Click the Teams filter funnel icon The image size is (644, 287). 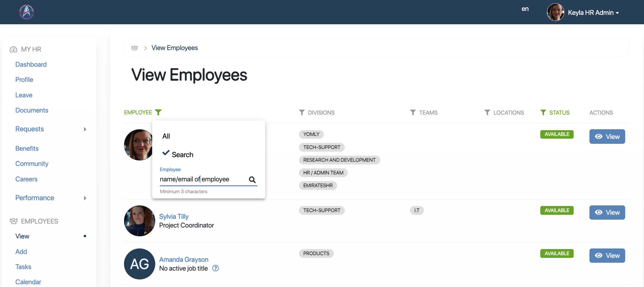point(413,113)
